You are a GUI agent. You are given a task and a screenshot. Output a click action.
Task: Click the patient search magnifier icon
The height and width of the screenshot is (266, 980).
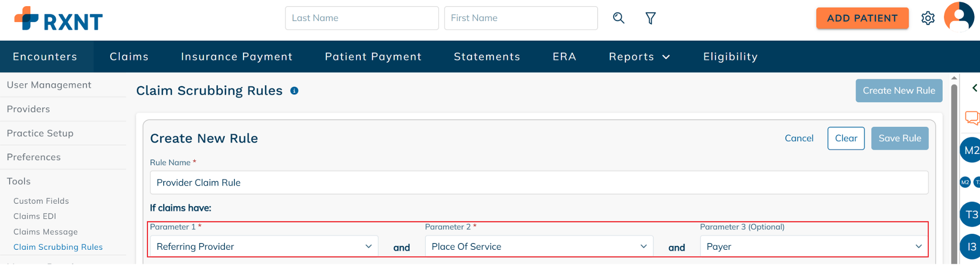[619, 18]
